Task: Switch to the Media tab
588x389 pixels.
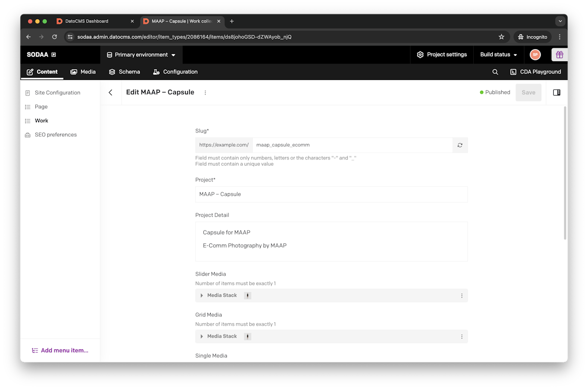Action: tap(83, 72)
